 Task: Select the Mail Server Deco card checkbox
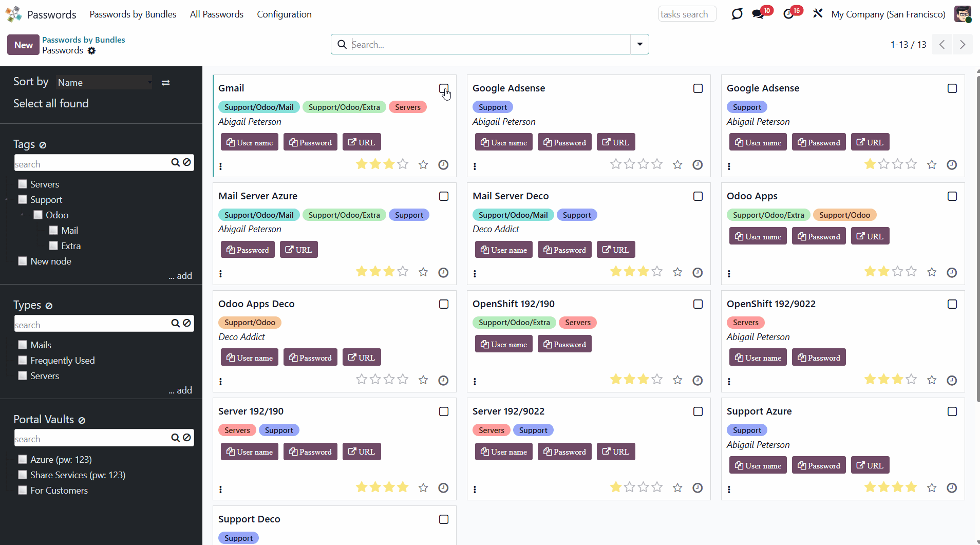pos(698,196)
